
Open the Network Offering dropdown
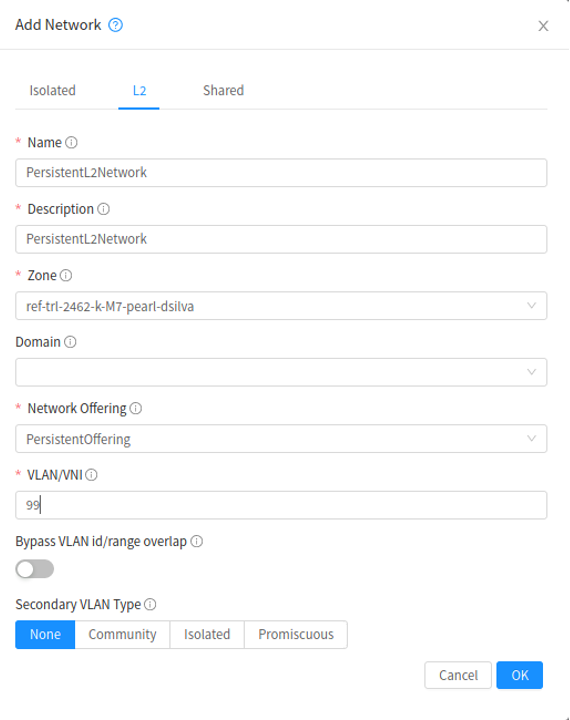coord(281,439)
